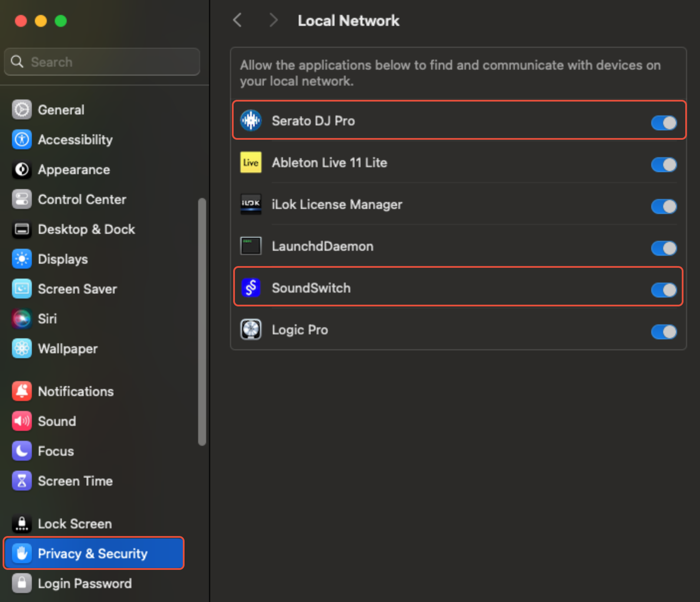Select Sound in the sidebar
Screen dimensions: 700x602
tap(57, 421)
